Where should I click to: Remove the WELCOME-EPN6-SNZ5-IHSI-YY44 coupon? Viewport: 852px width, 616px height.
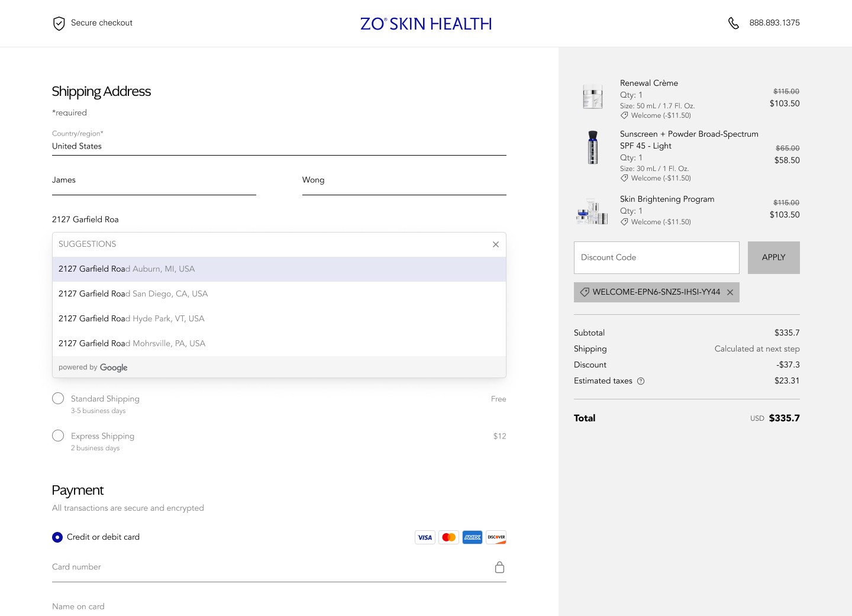click(x=730, y=292)
